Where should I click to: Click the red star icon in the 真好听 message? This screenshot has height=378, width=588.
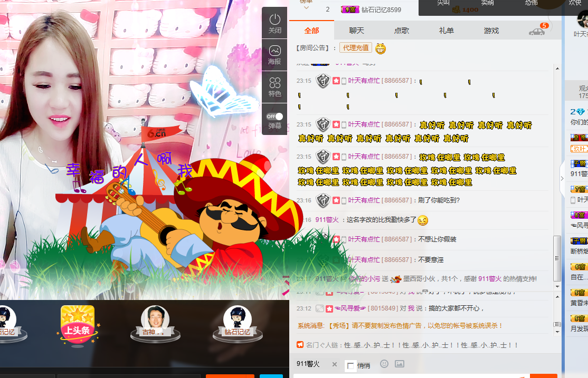pos(336,124)
